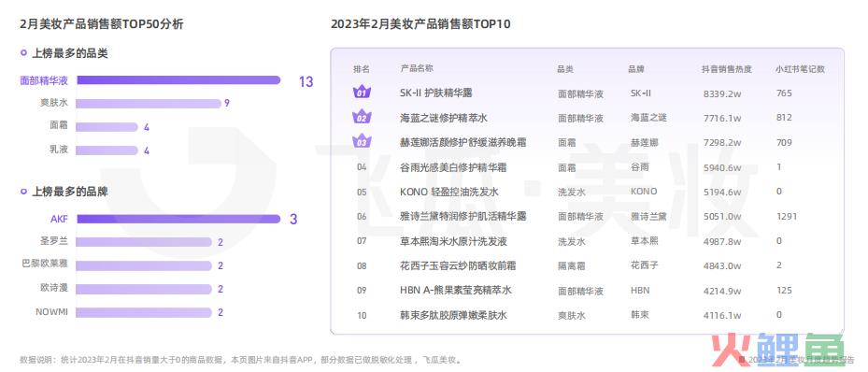This screenshot has height=372, width=868.
Task: Click the 品类 column header
Action: click(566, 69)
